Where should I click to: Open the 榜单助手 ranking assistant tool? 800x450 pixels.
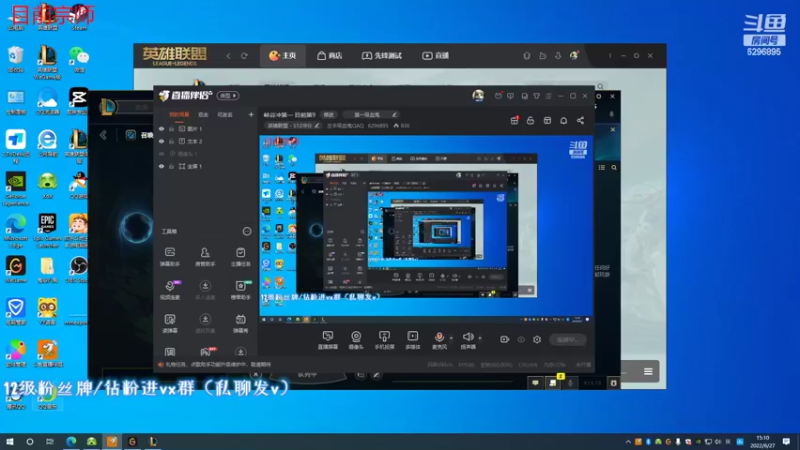[240, 290]
